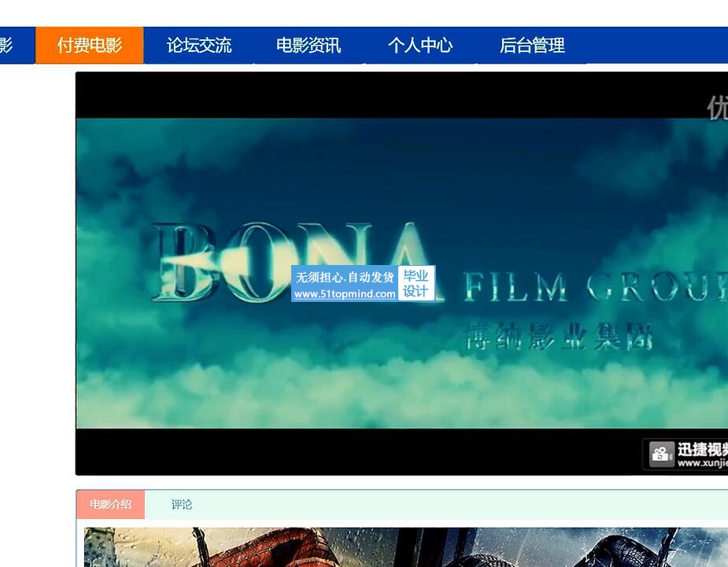Screen dimensions: 728x567
Task: Click the Bona Film Group video player
Action: 401,274
